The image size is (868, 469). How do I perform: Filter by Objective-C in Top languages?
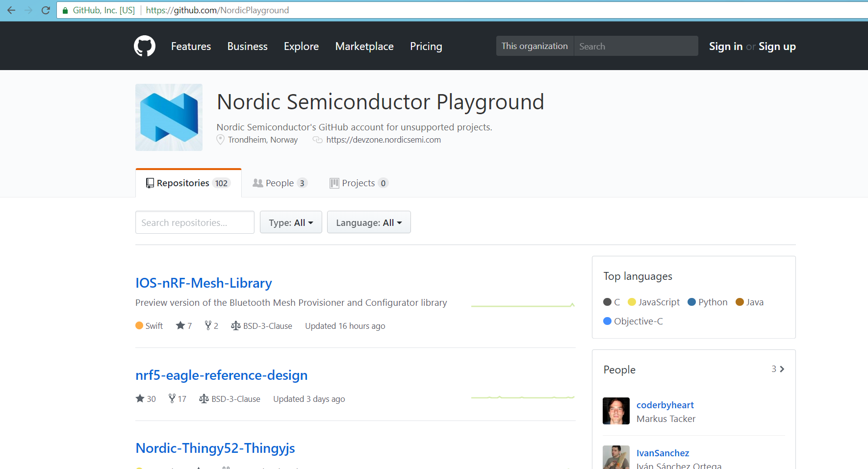(x=633, y=321)
